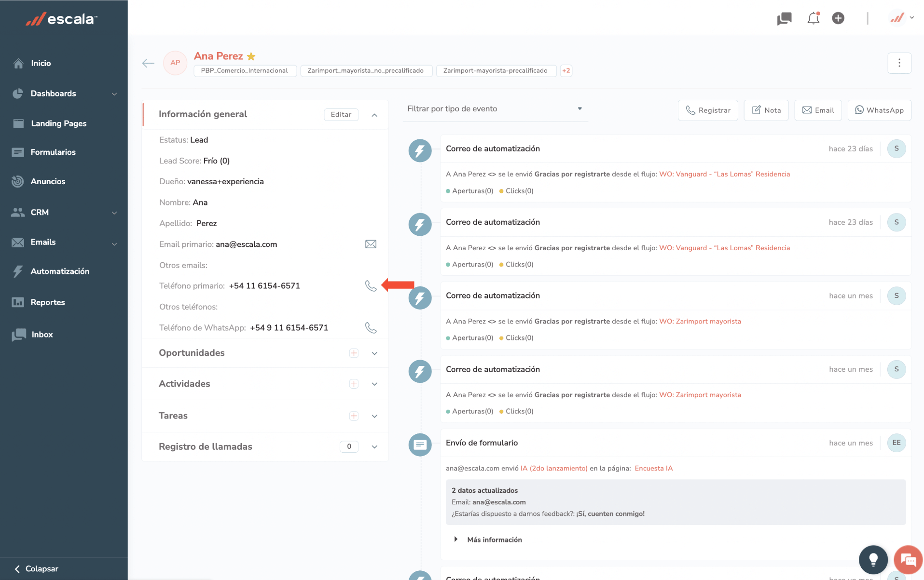The image size is (924, 580).
Task: Click the Registro de llamadas count badge
Action: click(x=349, y=446)
